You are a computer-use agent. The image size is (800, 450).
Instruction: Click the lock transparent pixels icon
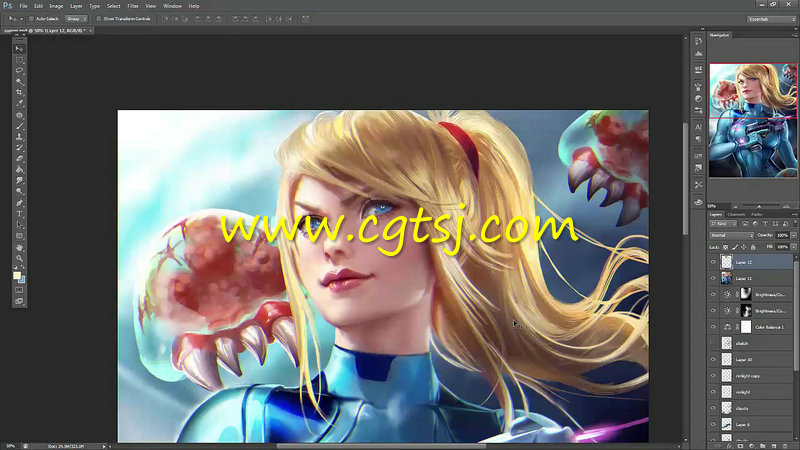coord(726,247)
